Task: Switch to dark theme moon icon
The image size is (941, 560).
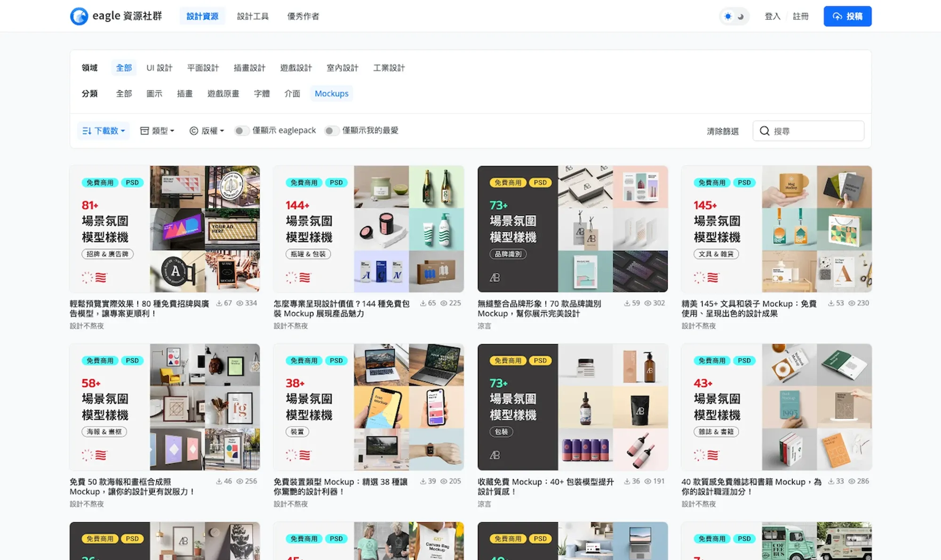Action: point(741,16)
